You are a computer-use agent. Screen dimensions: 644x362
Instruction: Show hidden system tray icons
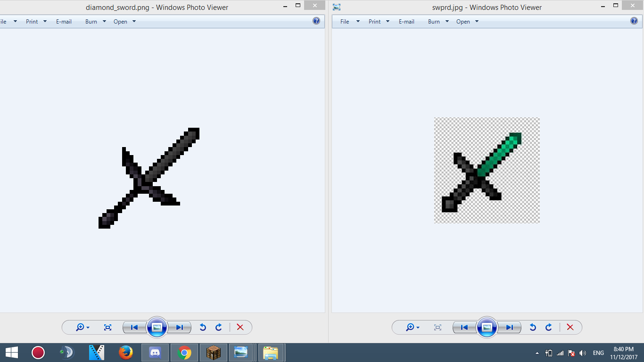coord(537,353)
